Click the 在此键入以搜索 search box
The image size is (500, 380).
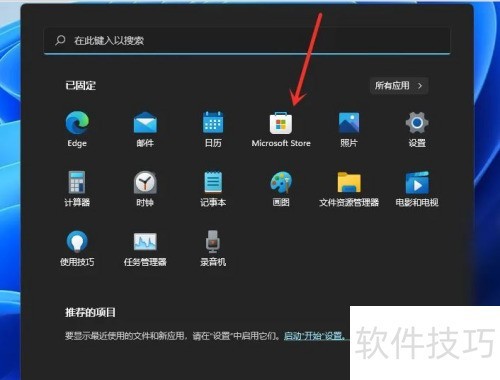point(247,41)
